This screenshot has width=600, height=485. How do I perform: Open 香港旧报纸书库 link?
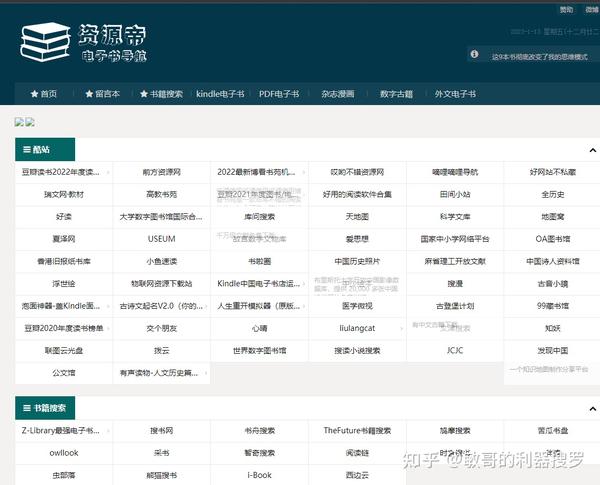click(64, 261)
